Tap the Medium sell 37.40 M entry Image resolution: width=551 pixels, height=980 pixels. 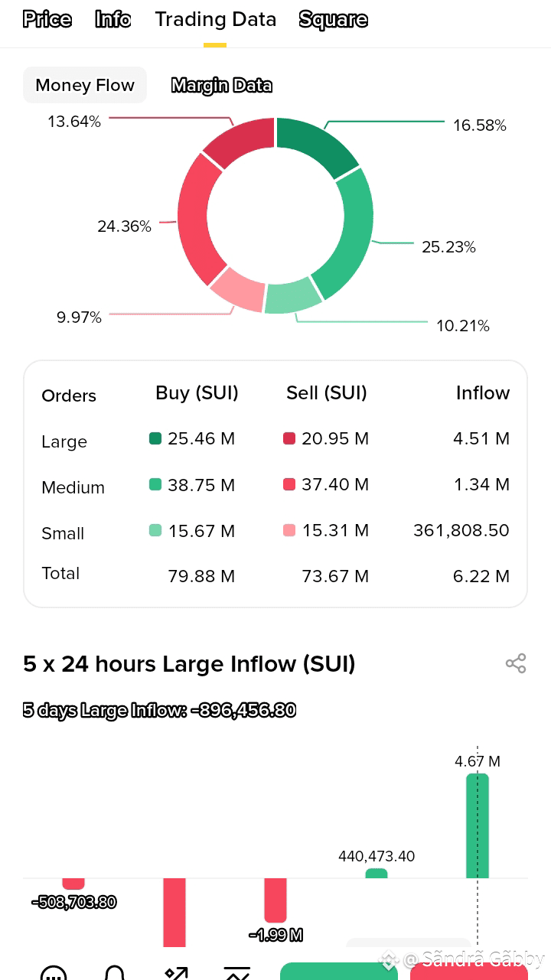pyautogui.click(x=326, y=484)
